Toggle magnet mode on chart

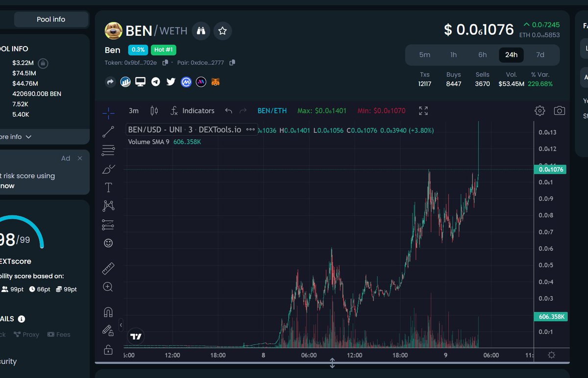click(x=108, y=312)
